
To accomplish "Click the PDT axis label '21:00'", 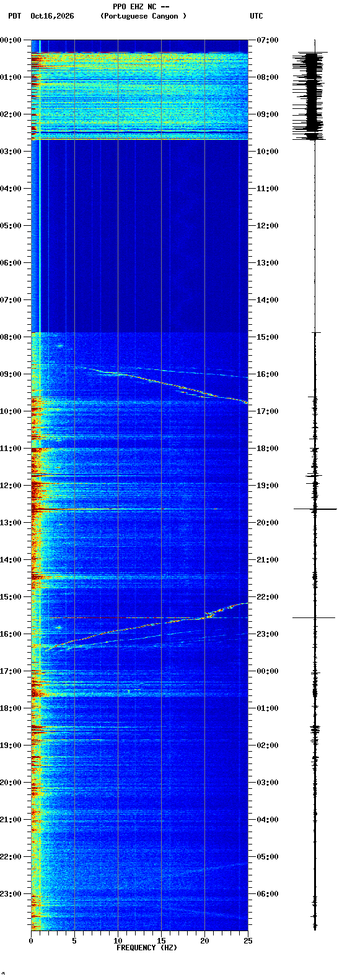I will pyautogui.click(x=11, y=820).
